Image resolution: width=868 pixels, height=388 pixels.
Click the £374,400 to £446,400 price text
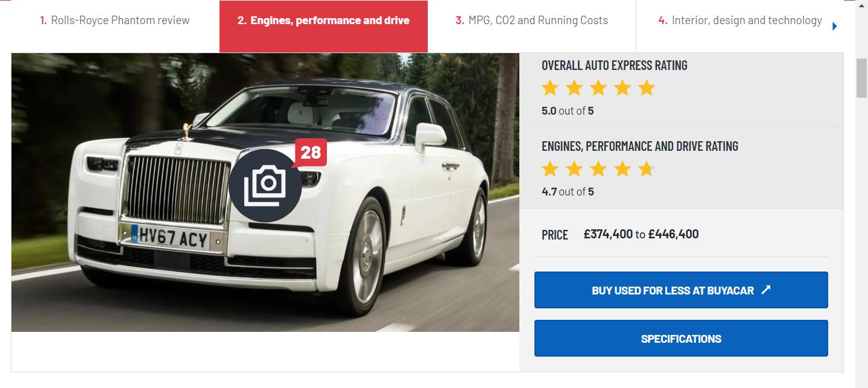pos(641,234)
